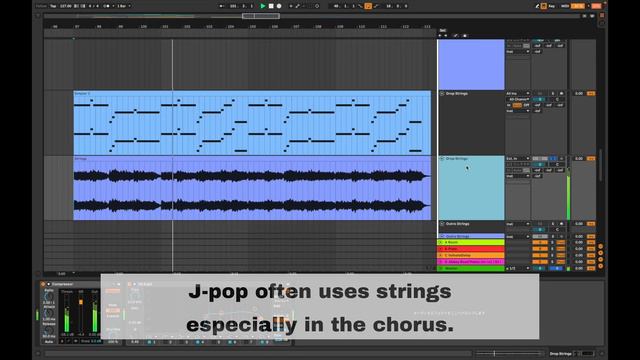This screenshot has width=640, height=360.
Task: Click bar 100 on the timeline ruler
Action: click(x=144, y=27)
